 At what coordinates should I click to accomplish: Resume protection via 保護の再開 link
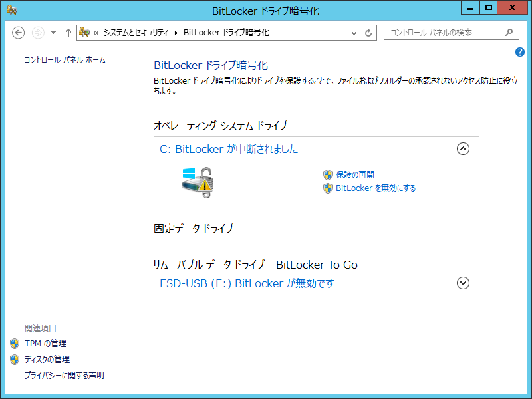(x=355, y=175)
